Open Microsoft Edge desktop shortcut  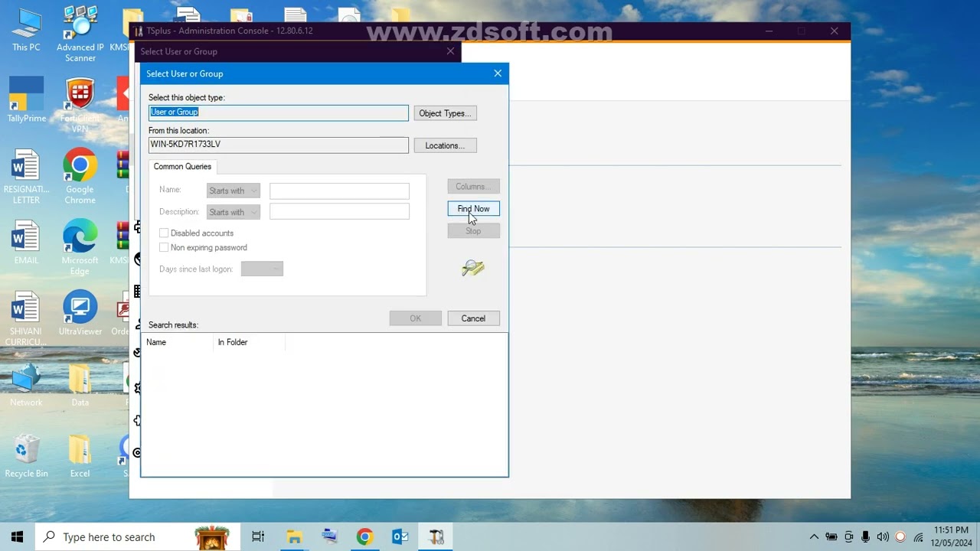click(80, 248)
